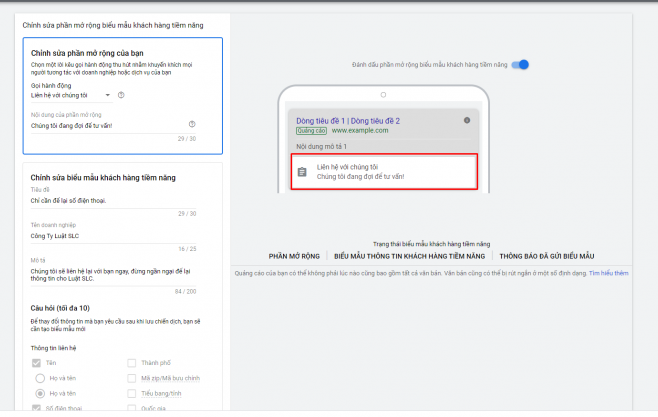Toggle the 'Số điện thoại' checkbox
The image size is (658, 417).
click(37, 408)
